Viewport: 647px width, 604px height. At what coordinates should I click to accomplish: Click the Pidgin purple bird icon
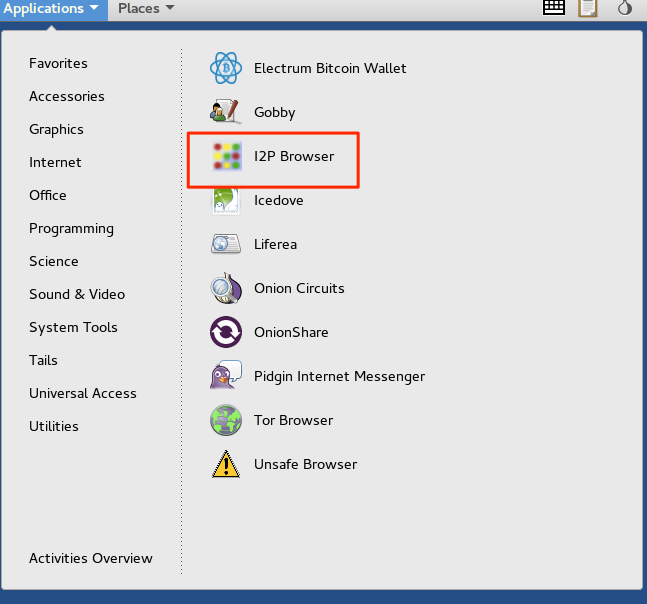(226, 375)
